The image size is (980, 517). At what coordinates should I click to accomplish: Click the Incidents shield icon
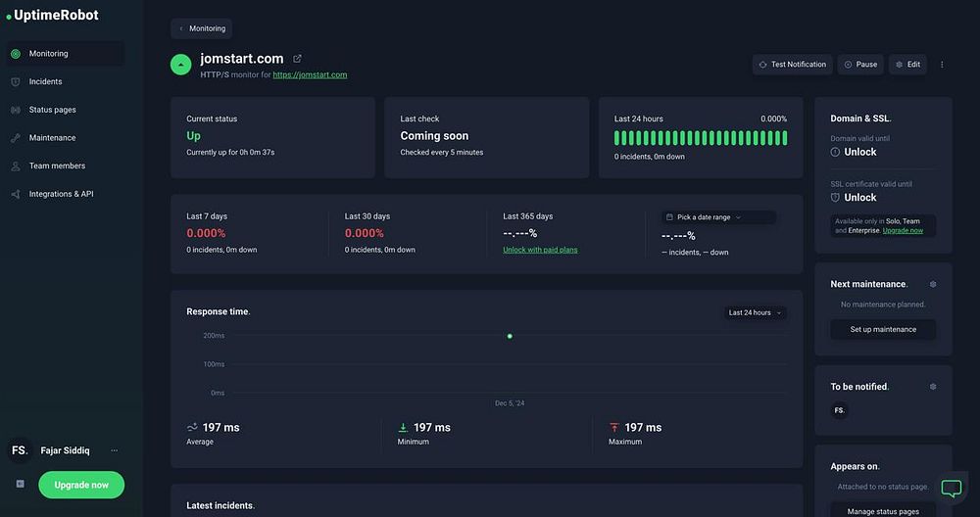click(16, 82)
